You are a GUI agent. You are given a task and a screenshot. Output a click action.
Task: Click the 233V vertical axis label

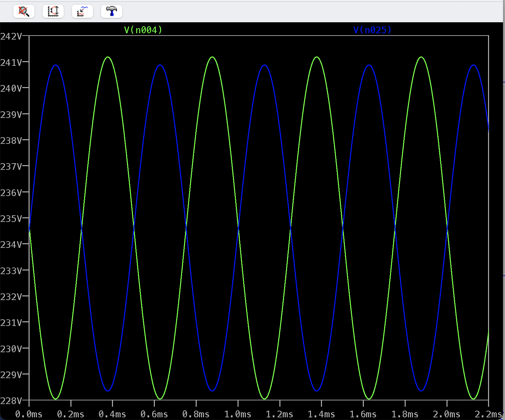[11, 271]
